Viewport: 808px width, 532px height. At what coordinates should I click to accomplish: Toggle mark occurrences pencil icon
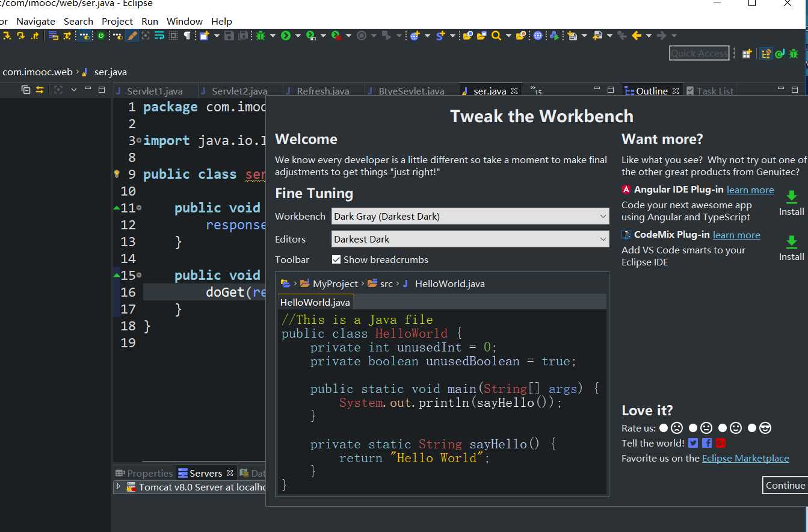click(x=131, y=36)
